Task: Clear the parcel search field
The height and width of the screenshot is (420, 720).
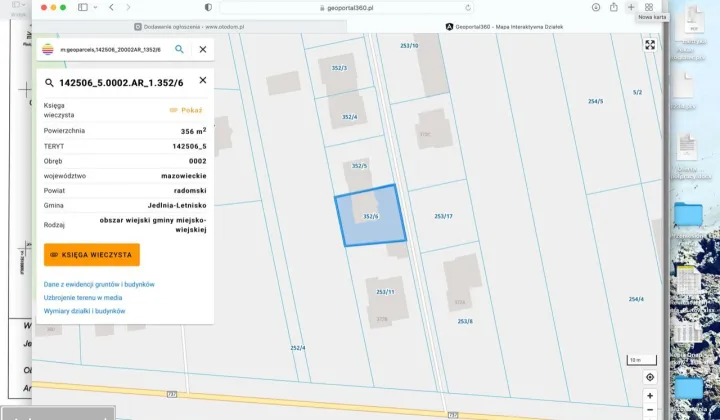Action: [x=203, y=48]
